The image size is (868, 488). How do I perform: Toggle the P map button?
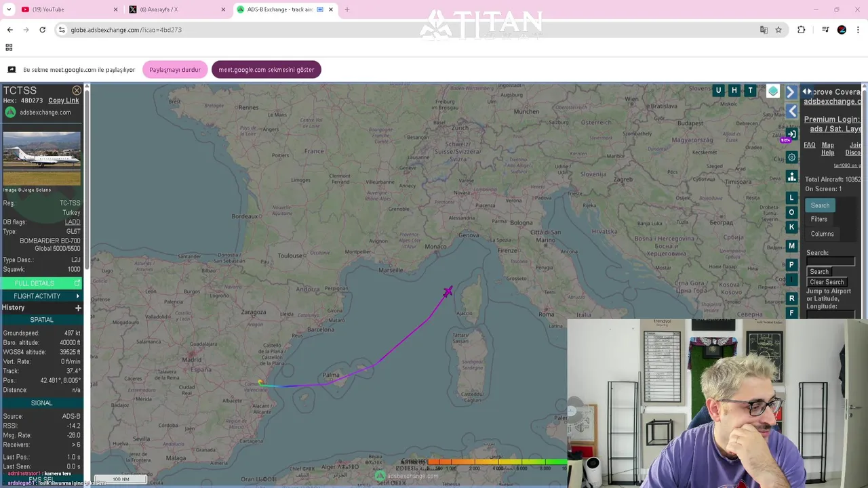[791, 265]
